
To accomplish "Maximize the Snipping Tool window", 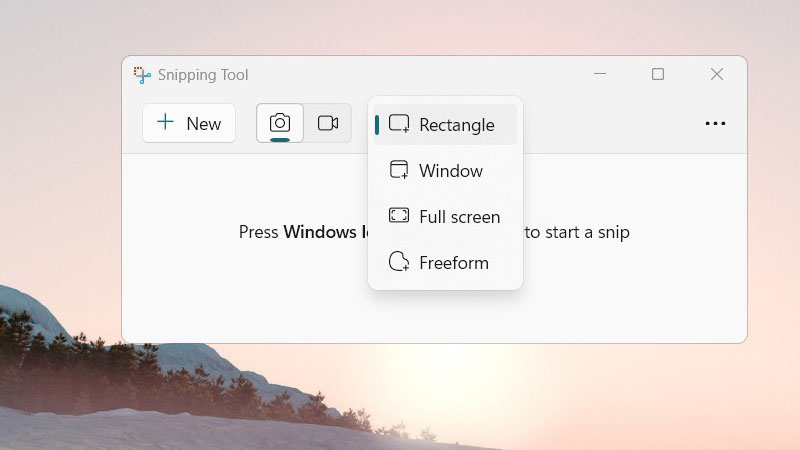I will pyautogui.click(x=658, y=74).
